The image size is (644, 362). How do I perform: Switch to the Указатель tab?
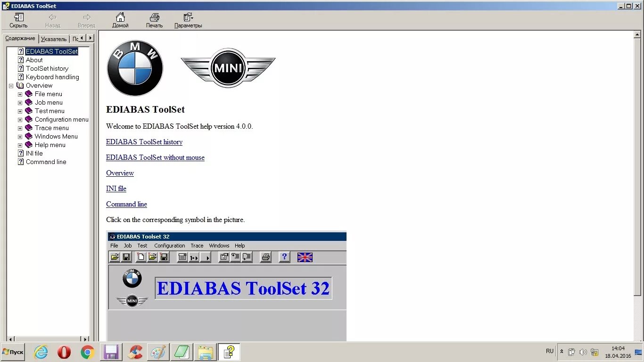[x=54, y=39]
